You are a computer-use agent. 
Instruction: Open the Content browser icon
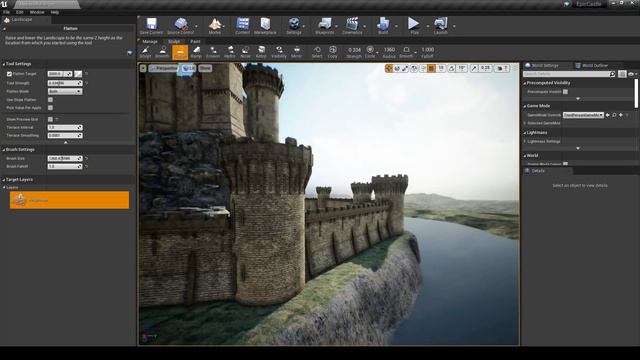(242, 26)
